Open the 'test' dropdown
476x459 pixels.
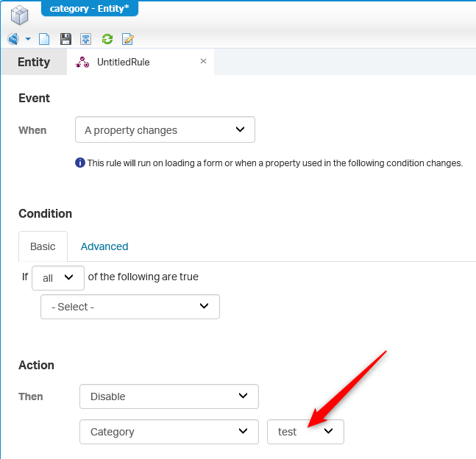pos(305,432)
